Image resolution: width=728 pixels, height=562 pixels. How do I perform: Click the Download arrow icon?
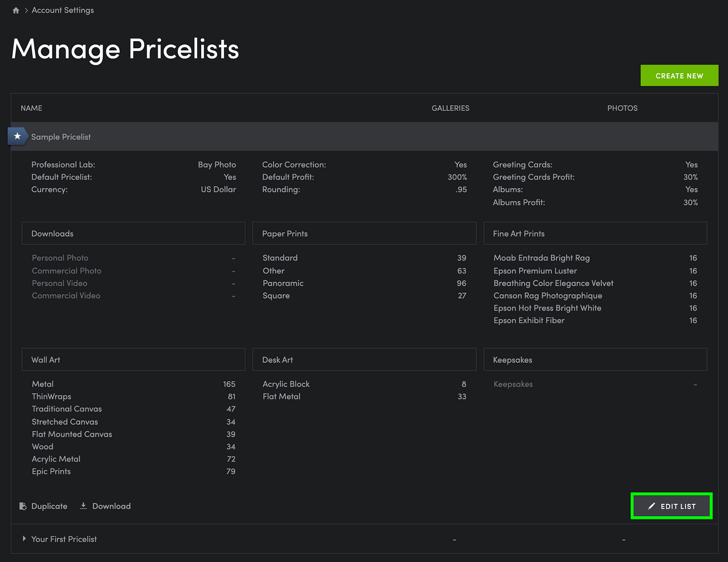click(83, 506)
